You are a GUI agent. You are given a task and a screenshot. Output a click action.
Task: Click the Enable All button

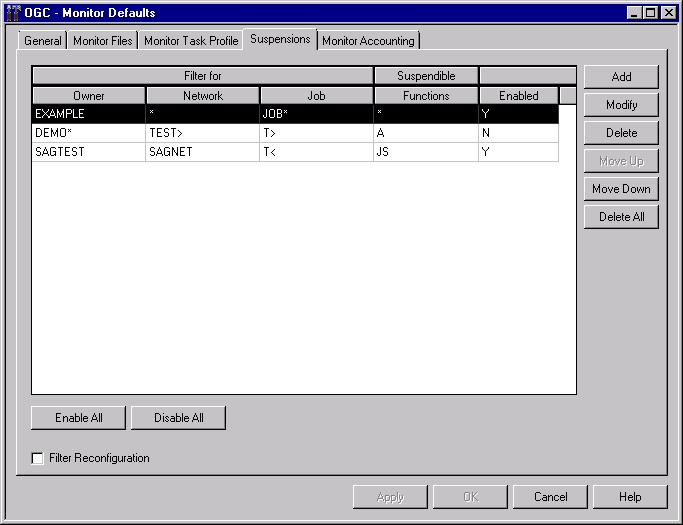pyautogui.click(x=78, y=418)
